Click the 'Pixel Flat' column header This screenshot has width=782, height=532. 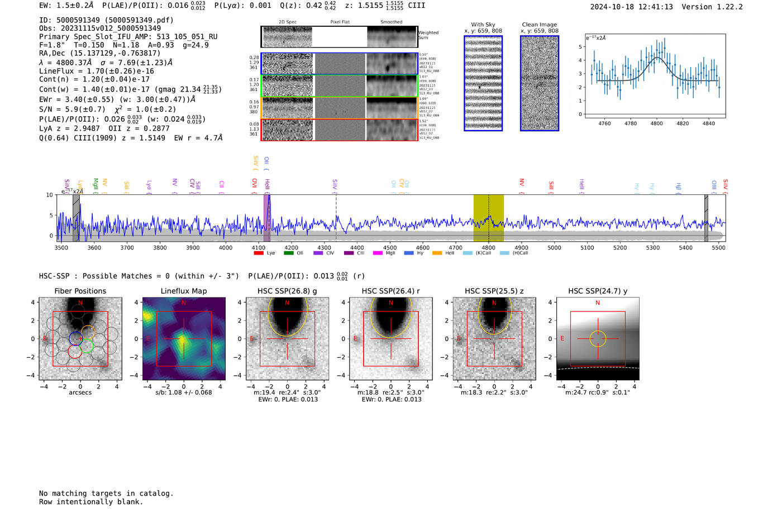point(340,22)
